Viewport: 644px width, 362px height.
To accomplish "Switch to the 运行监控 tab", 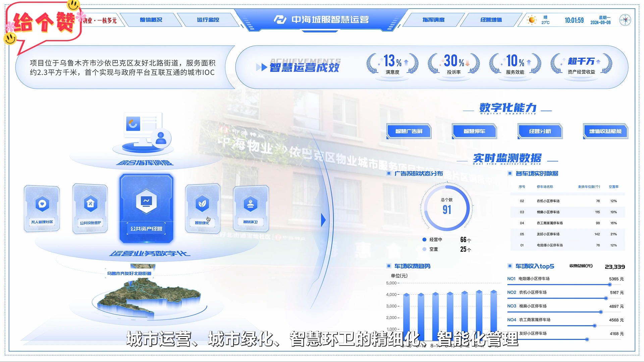I will coord(208,20).
